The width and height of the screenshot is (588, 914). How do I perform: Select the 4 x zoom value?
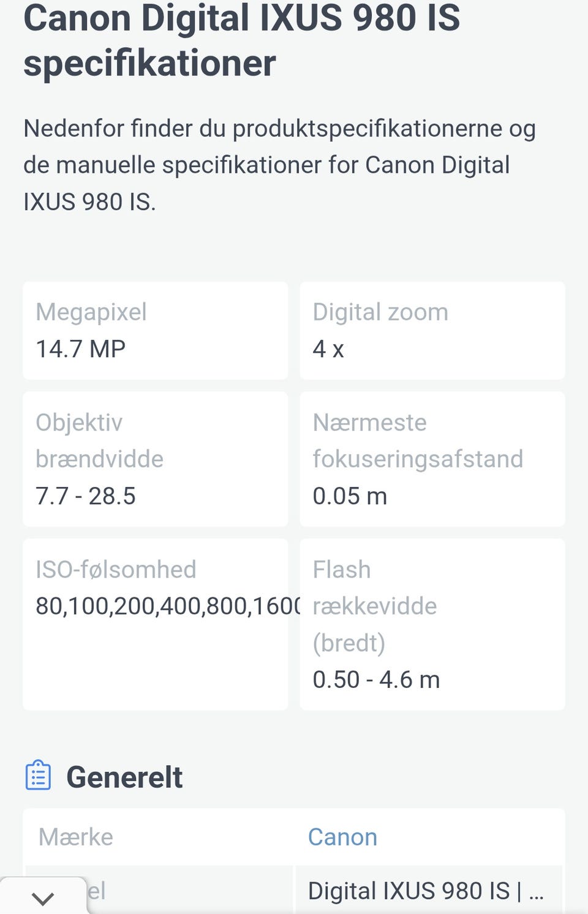(328, 349)
